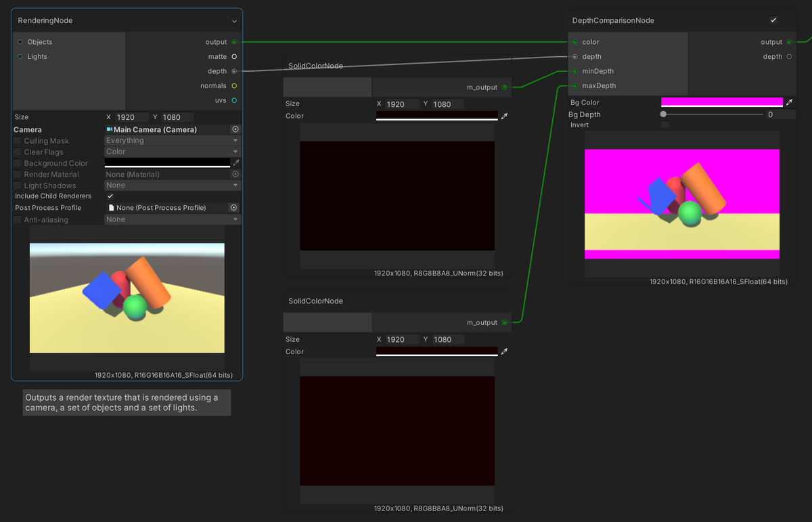Click the Size X field in RenderingNode
812x522 pixels.
(x=132, y=117)
